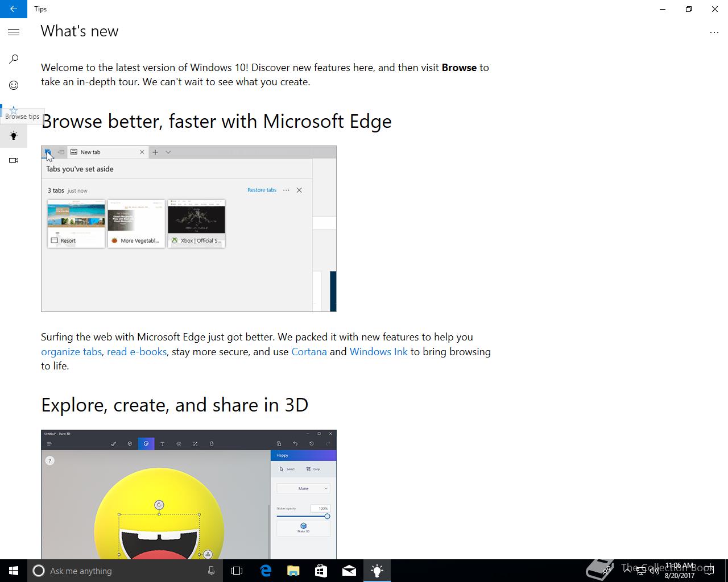Click the Tips app taskbar icon

point(377,571)
